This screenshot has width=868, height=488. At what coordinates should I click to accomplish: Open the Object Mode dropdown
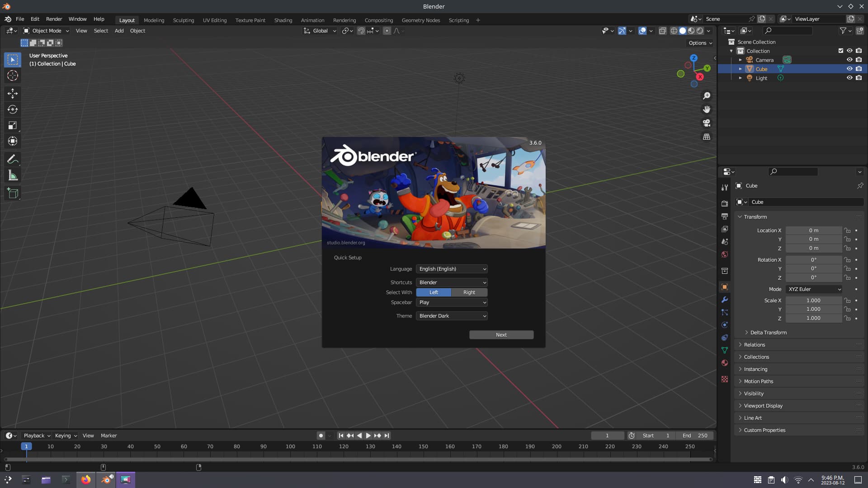pos(46,31)
